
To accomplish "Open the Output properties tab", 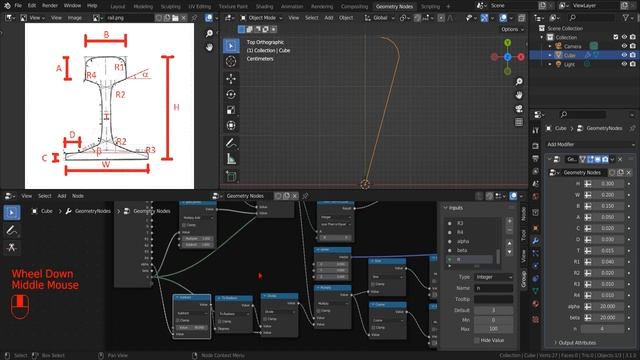I will pos(536,158).
